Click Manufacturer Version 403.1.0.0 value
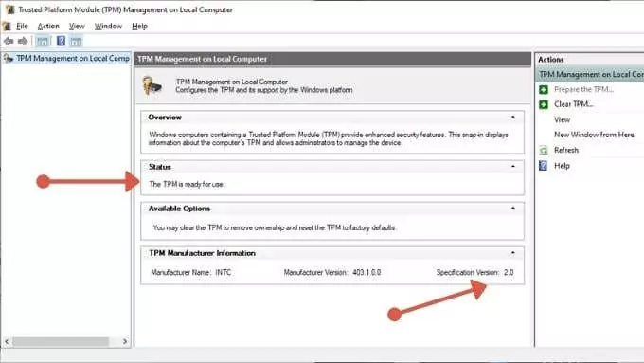 pos(367,273)
